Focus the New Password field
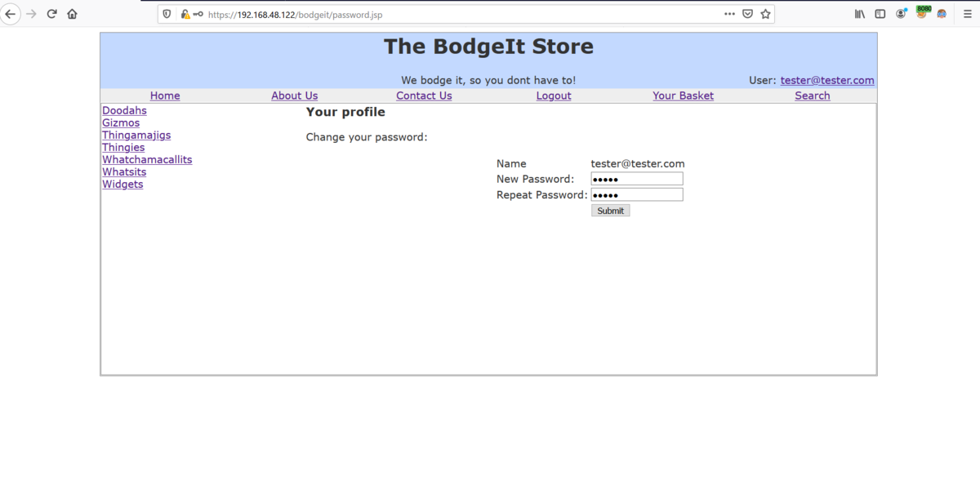 tap(637, 179)
